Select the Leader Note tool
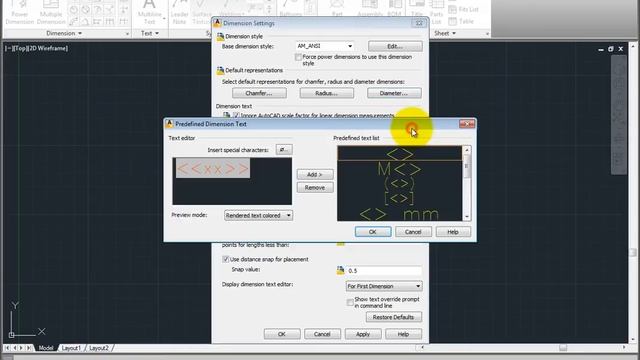 pyautogui.click(x=179, y=12)
